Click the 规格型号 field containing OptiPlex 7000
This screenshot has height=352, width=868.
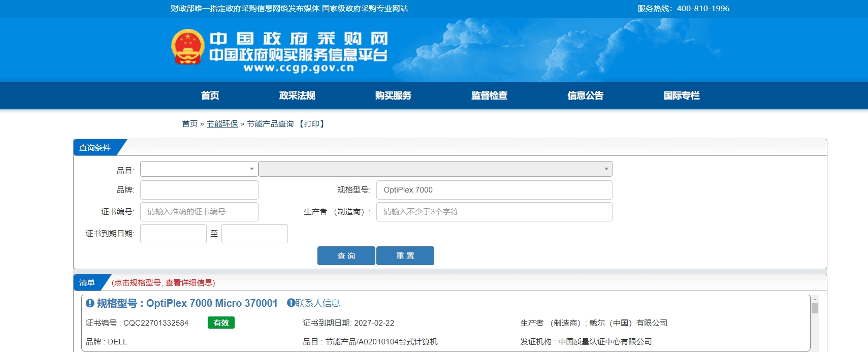pos(494,190)
